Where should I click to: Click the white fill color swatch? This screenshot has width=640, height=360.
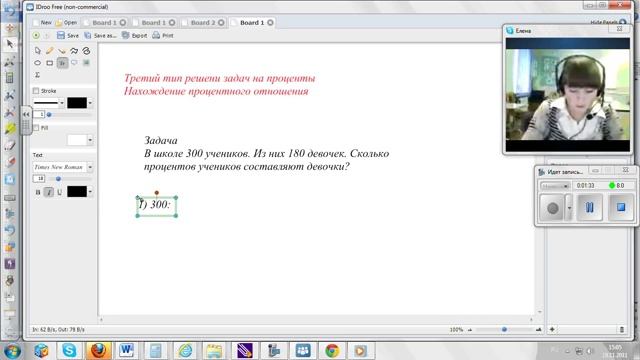(77, 140)
